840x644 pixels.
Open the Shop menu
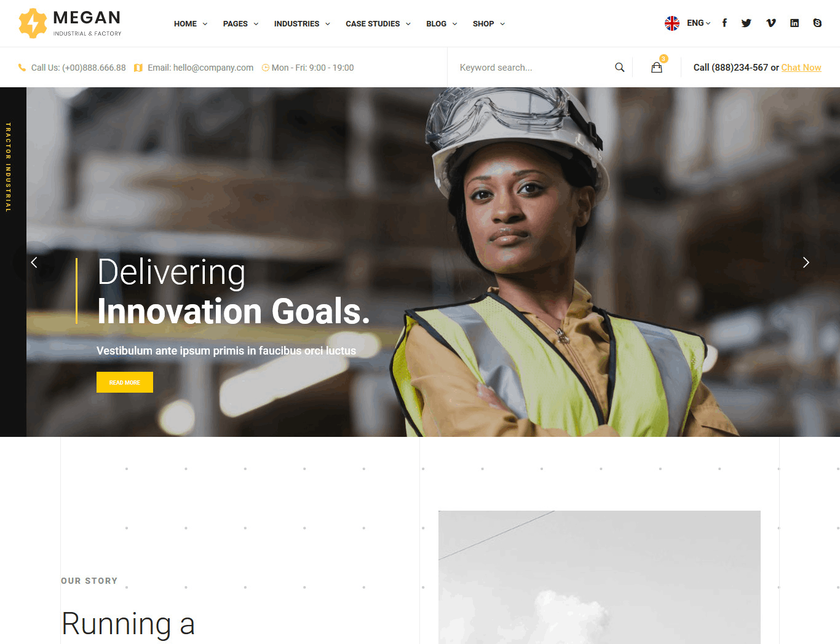(x=489, y=23)
